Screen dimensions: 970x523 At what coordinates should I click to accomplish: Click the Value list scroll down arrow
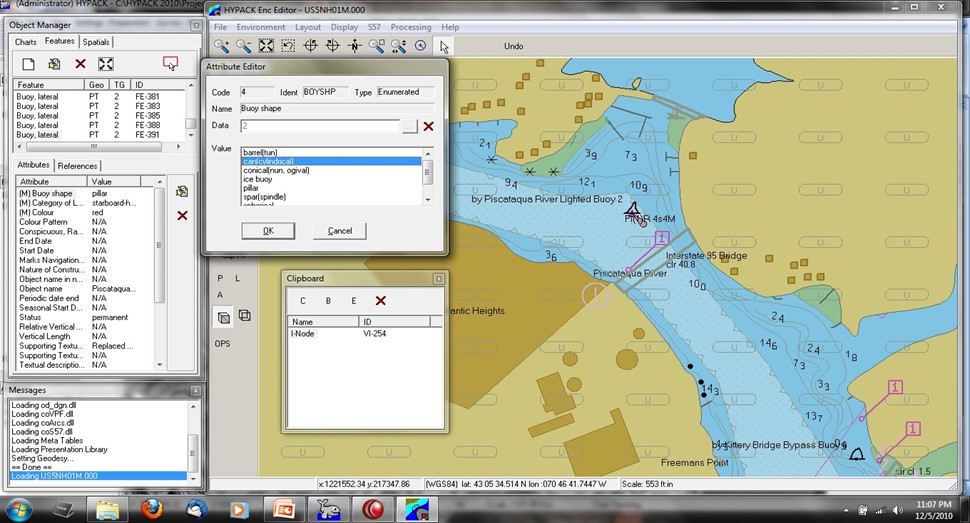(x=427, y=200)
